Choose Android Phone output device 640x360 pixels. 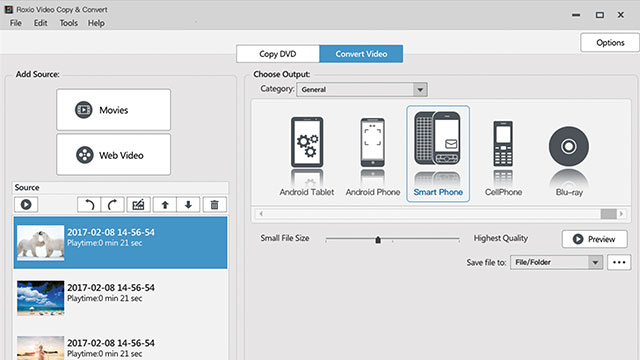(x=373, y=157)
